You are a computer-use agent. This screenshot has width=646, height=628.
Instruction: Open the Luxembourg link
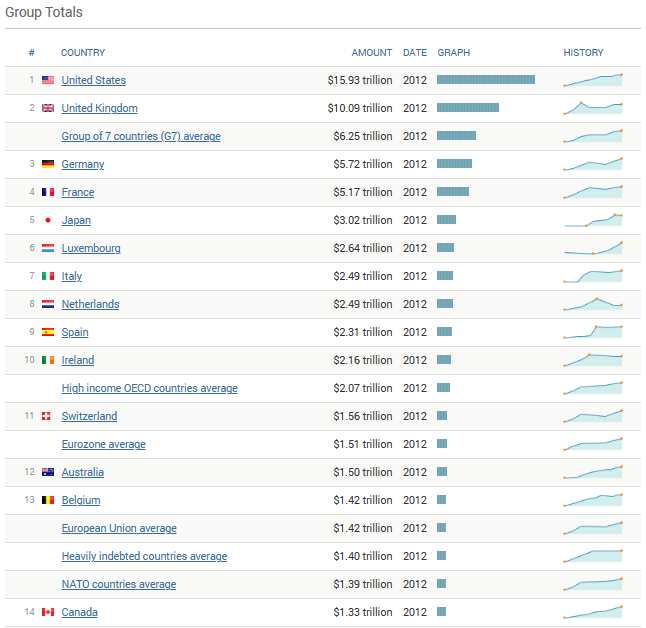click(91, 248)
